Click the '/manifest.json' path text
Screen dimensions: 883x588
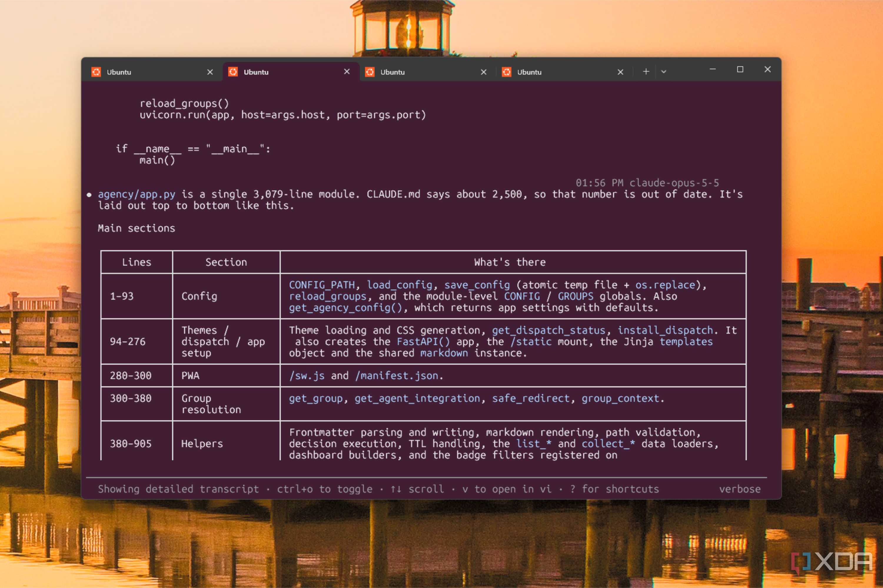tap(397, 376)
